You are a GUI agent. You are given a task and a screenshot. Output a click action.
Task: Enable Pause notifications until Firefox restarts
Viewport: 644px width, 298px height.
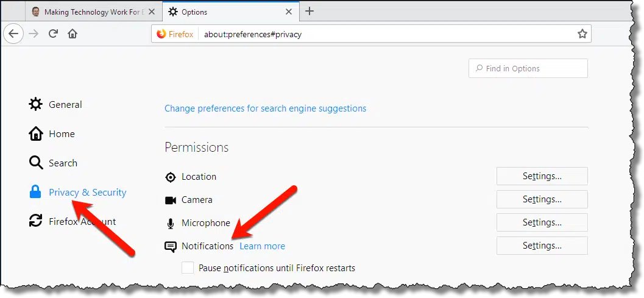[x=188, y=268]
